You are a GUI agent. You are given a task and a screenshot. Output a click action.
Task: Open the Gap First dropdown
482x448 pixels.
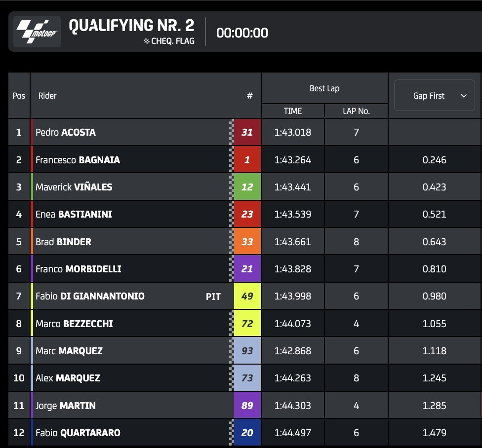(434, 96)
